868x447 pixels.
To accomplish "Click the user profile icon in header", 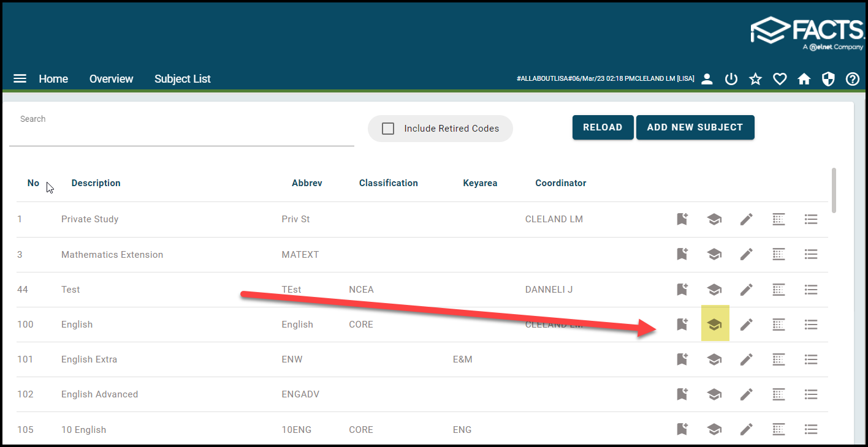I will click(707, 79).
